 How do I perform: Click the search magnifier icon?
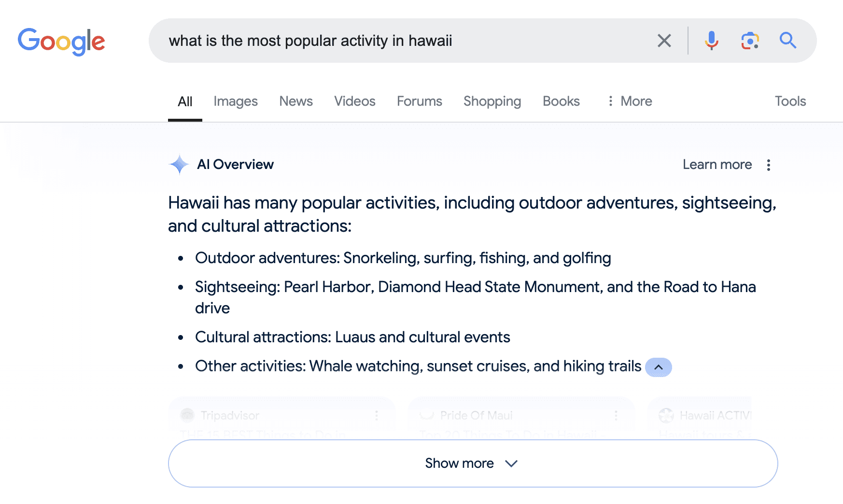[x=787, y=41]
